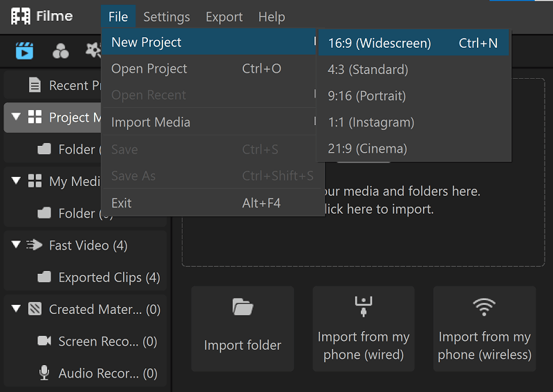
Task: Click the folder icon under Project Media
Action: coord(44,149)
